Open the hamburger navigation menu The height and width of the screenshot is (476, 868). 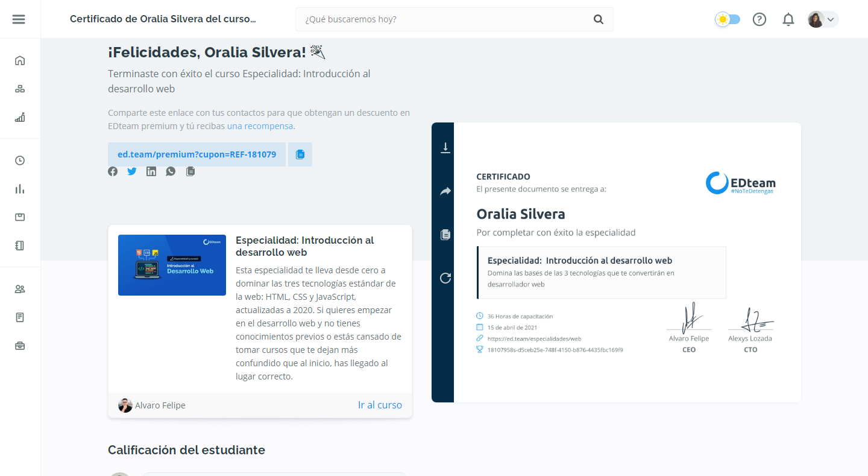pyautogui.click(x=19, y=19)
